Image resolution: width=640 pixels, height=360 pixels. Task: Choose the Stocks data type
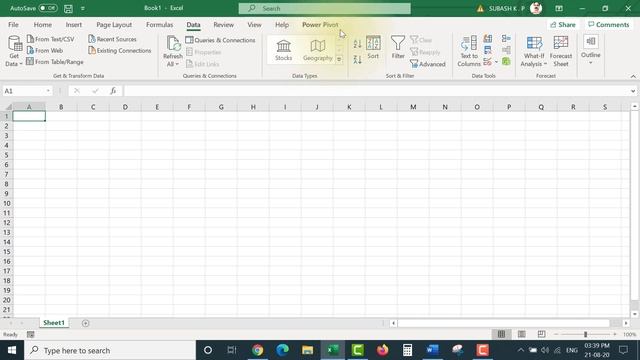(283, 50)
